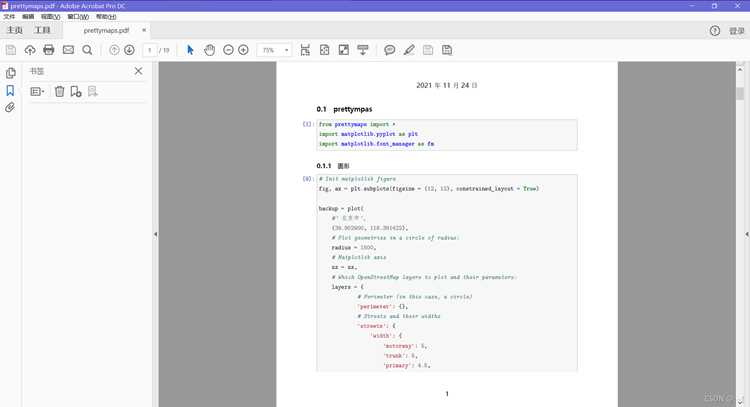This screenshot has height=407, width=750.
Task: Go to the previous page arrow
Action: (114, 50)
